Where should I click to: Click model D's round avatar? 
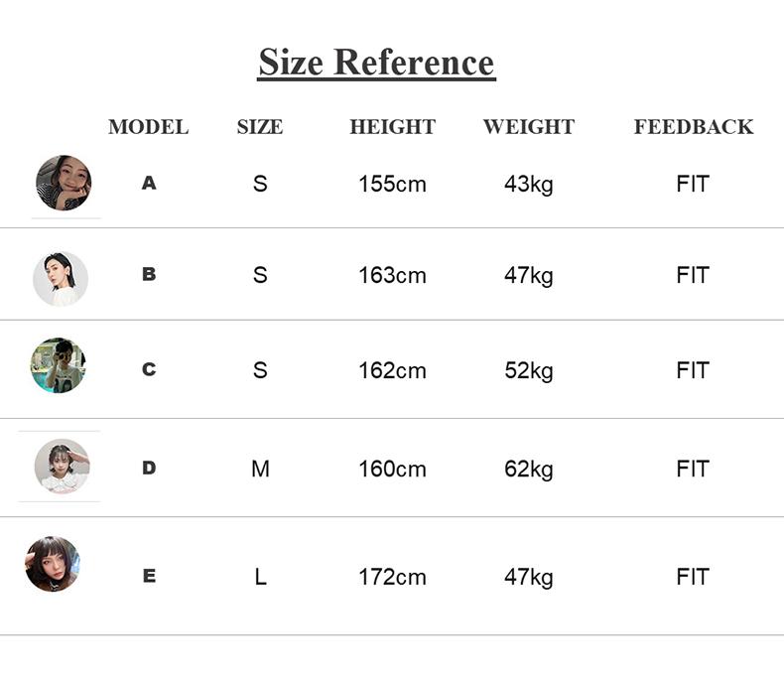62,466
